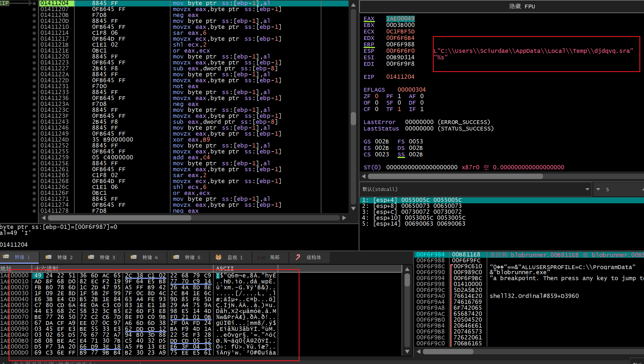This screenshot has width=644, height=364.
Task: Click the 地址 column header
Action: point(16,268)
